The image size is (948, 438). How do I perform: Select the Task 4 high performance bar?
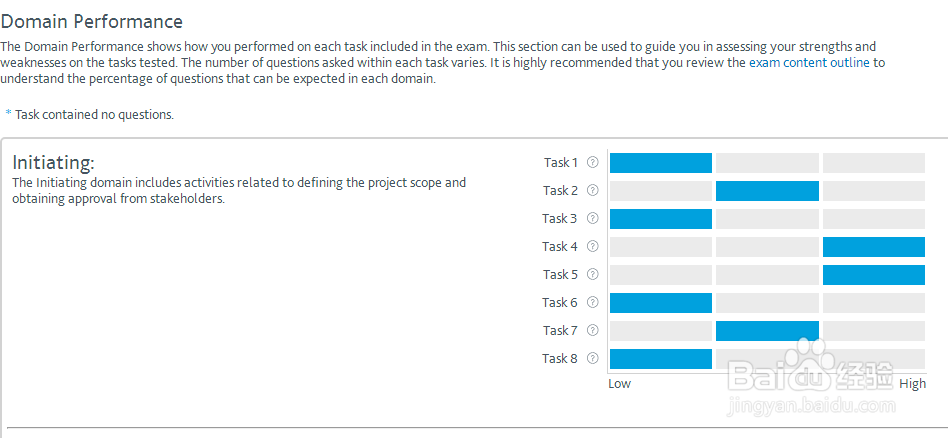pos(873,247)
